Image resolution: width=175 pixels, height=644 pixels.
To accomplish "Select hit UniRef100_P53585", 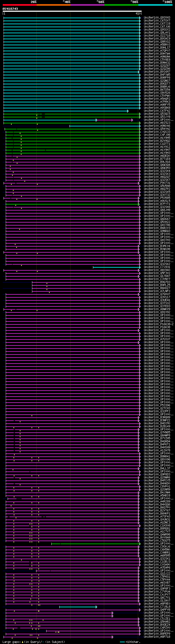I will click(157, 198).
